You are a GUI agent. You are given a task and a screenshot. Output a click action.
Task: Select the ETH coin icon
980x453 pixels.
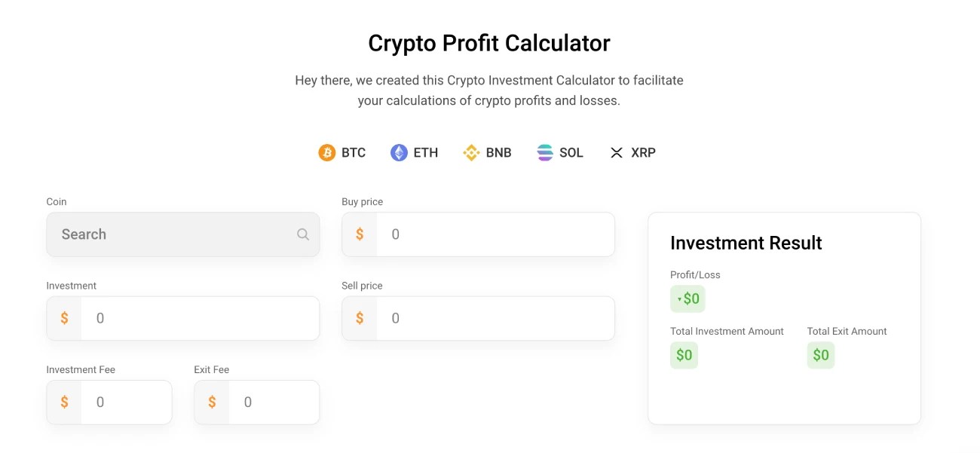click(x=398, y=152)
